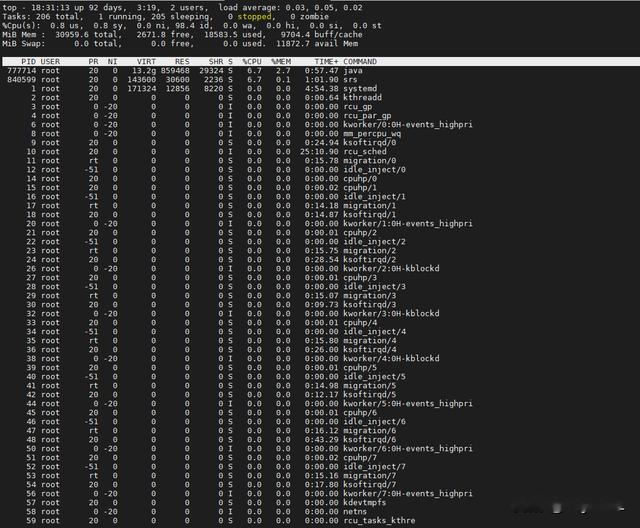Click the idle_inject/4 command
Viewport: 640px width, 528px height.
coord(374,331)
